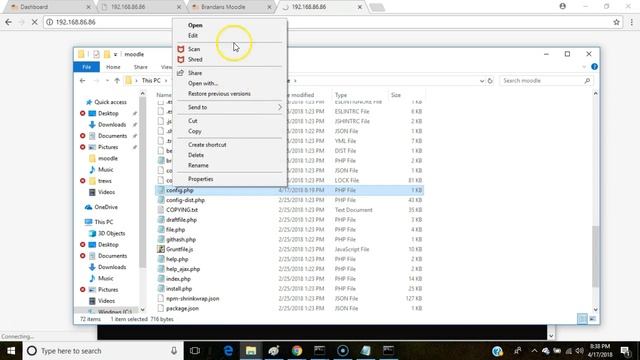Click the Search moodle field
The height and width of the screenshot is (360, 640).
[x=546, y=81]
